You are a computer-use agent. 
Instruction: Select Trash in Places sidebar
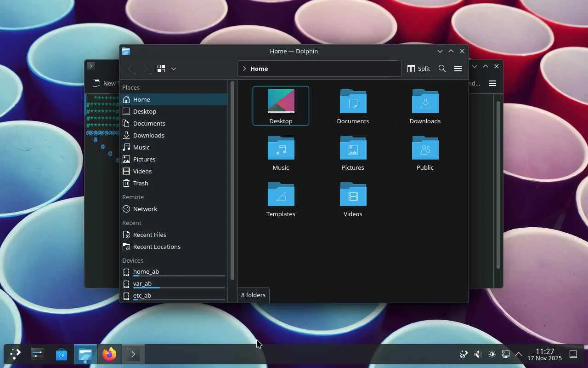click(141, 183)
